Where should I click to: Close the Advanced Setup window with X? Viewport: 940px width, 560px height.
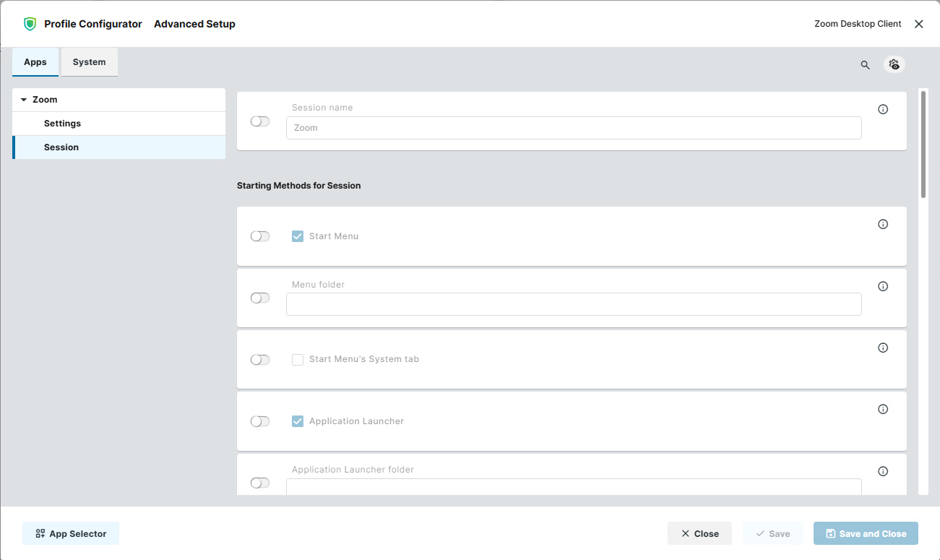[x=919, y=24]
